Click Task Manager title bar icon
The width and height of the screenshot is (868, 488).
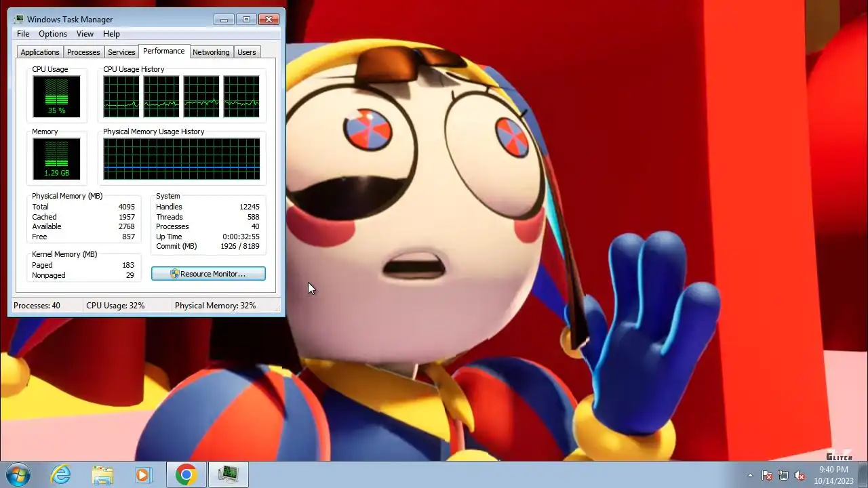(x=20, y=19)
